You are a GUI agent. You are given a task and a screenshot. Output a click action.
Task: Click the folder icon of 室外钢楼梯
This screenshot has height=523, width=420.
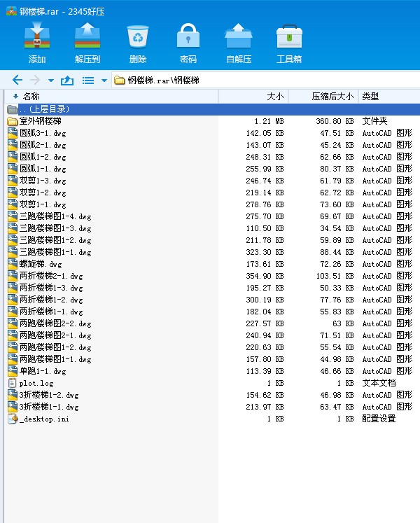click(x=13, y=121)
